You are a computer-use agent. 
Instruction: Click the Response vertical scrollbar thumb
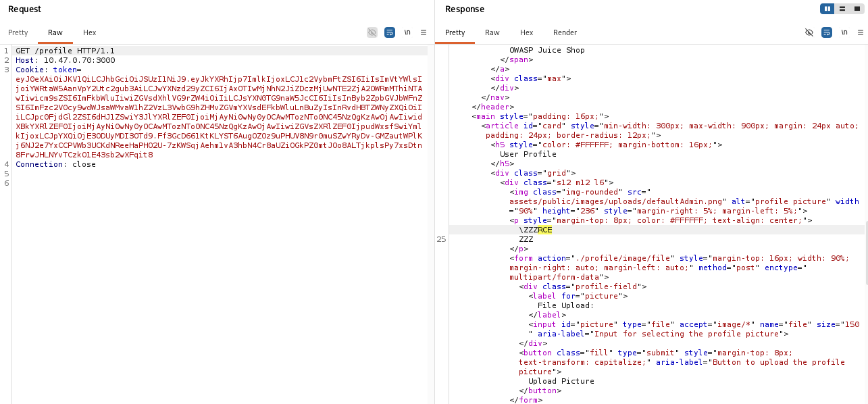pyautogui.click(x=865, y=252)
